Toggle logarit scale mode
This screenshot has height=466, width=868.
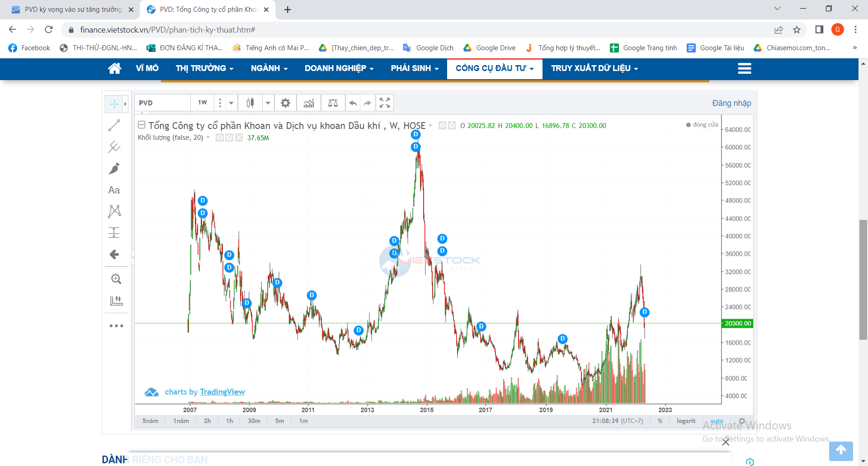point(686,421)
